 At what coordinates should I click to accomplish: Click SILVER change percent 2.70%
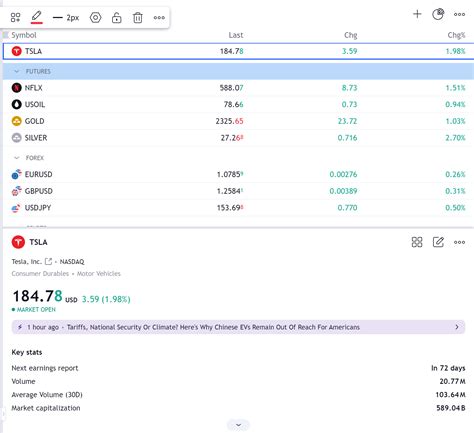coord(455,138)
